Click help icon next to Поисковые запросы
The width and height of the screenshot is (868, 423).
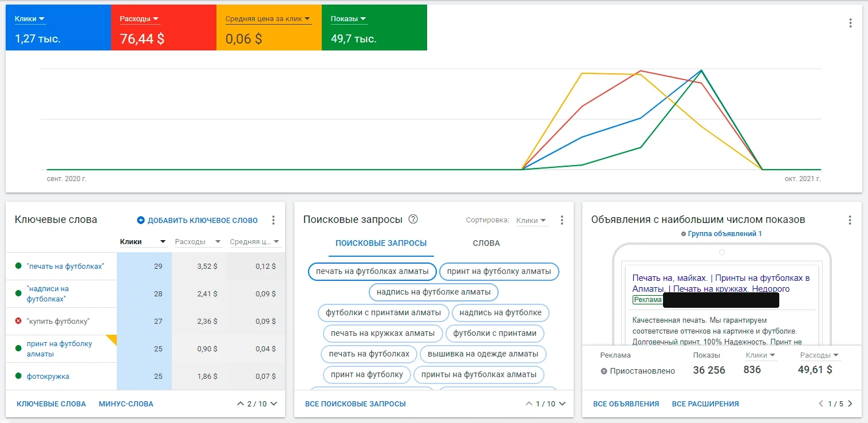coord(413,220)
